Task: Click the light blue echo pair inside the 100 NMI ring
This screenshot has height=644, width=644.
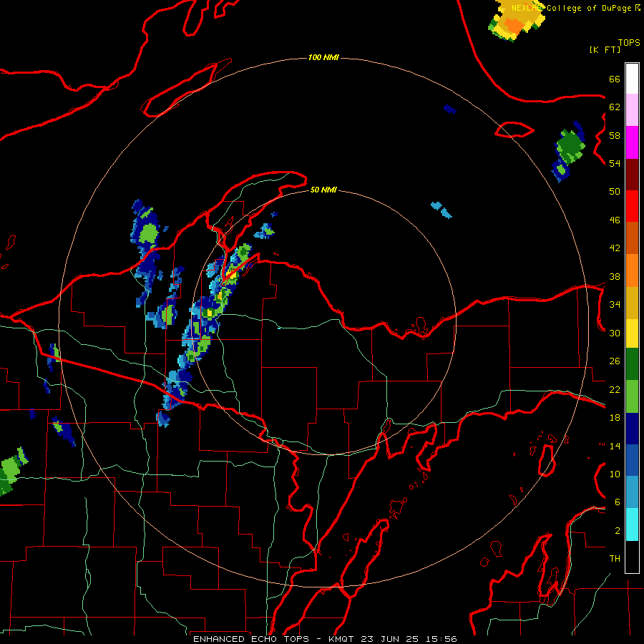Action: click(441, 210)
